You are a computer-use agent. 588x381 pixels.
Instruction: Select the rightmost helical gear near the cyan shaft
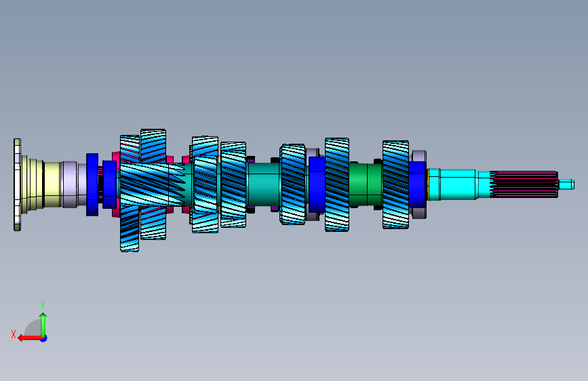395,184
